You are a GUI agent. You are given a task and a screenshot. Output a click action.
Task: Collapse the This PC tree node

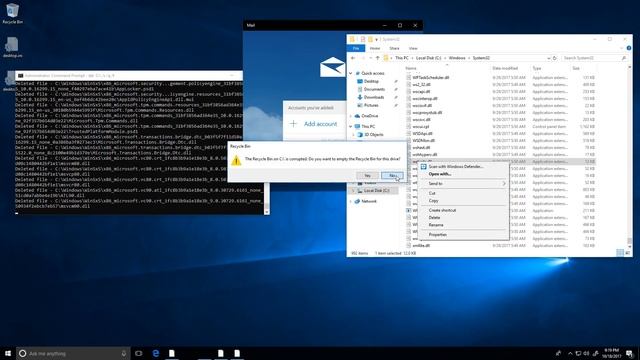(x=351, y=127)
